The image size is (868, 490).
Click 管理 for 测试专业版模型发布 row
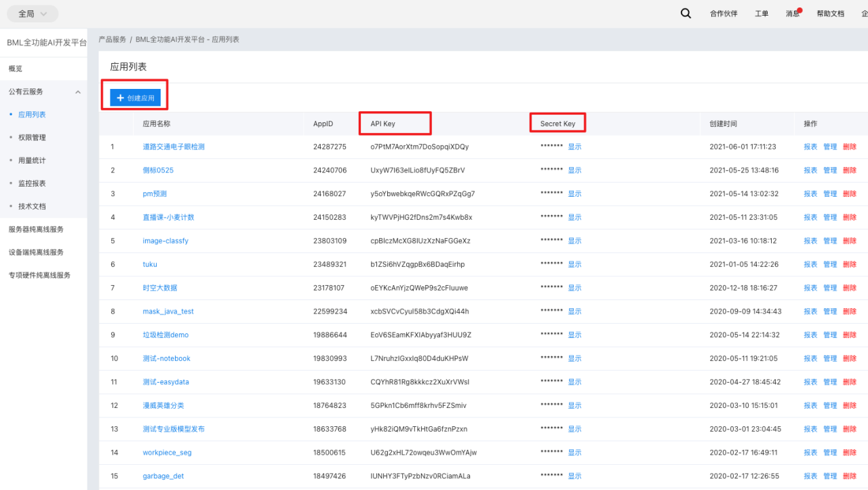coord(830,429)
